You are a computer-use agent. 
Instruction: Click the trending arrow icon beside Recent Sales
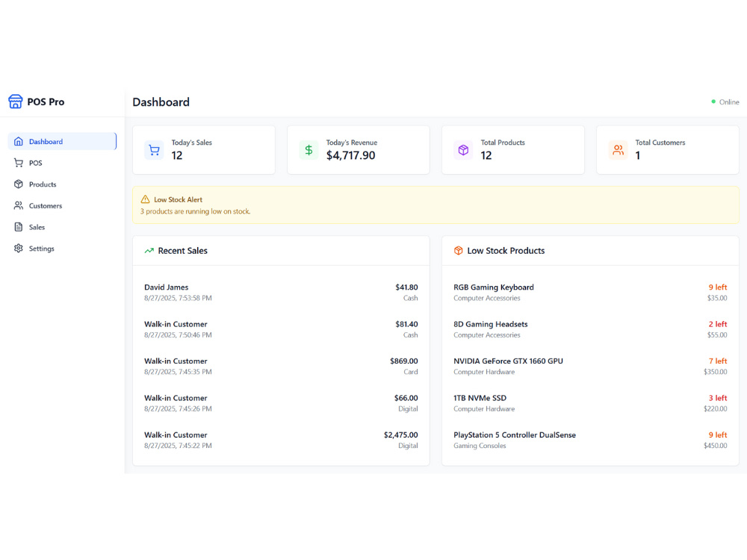pyautogui.click(x=149, y=250)
